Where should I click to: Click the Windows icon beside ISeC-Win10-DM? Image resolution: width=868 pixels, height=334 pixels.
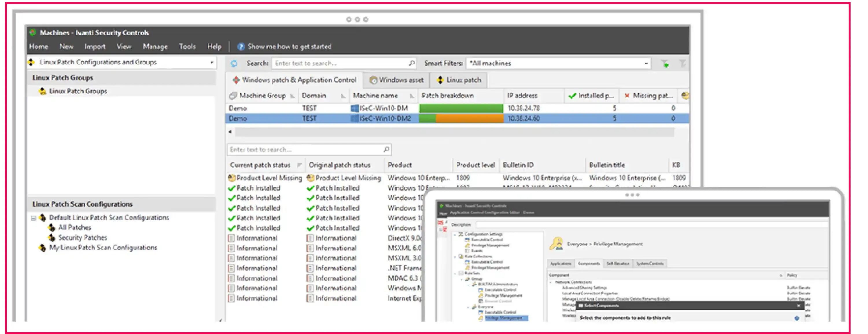(x=354, y=108)
